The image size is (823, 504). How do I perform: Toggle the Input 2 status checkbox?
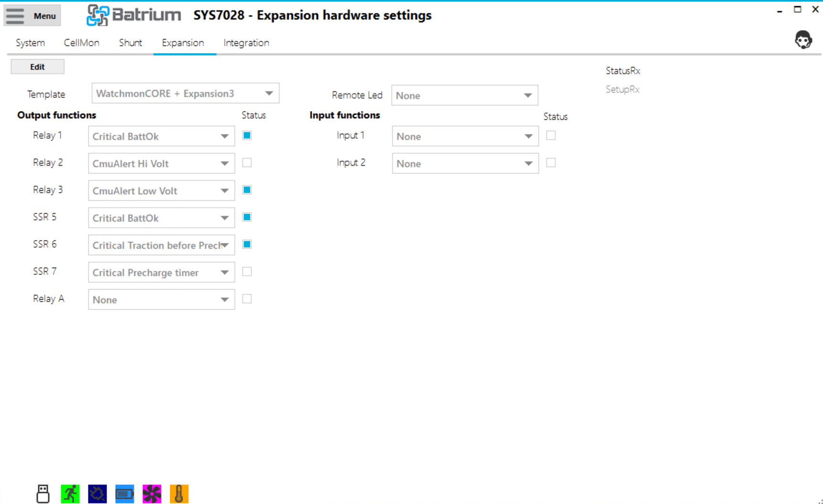(551, 163)
